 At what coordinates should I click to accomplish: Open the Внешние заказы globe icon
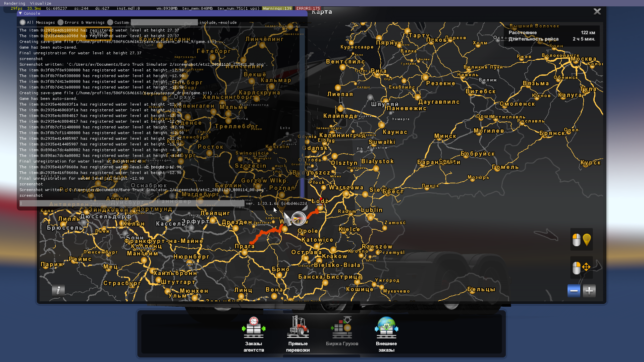click(386, 328)
